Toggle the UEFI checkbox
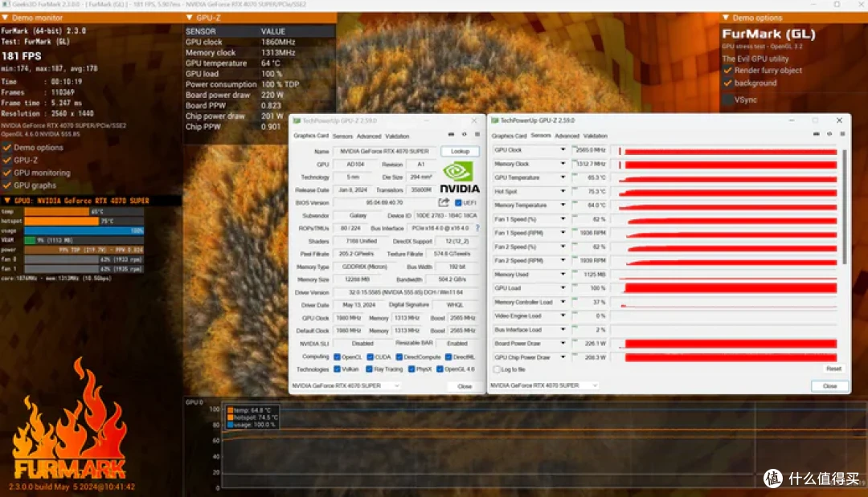 458,202
